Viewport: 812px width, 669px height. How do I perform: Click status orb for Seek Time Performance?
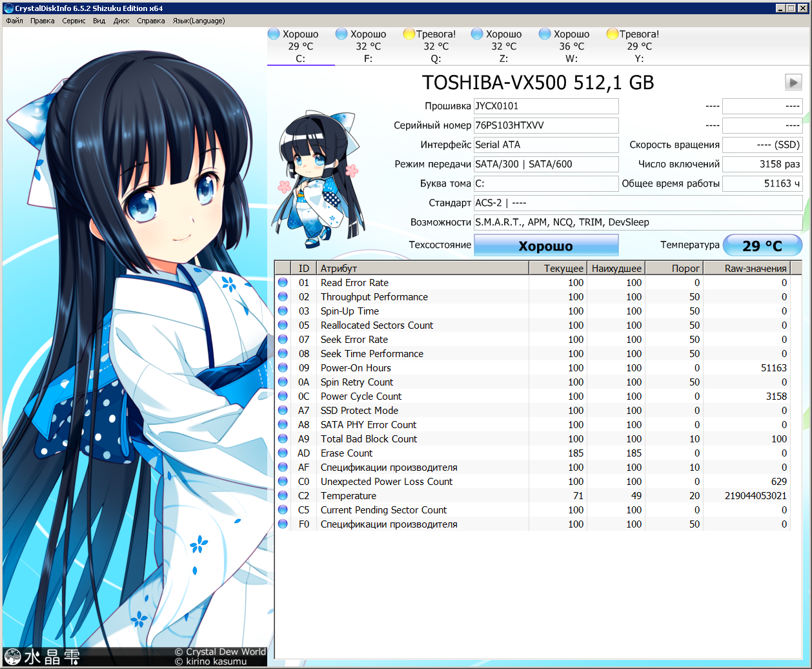283,353
